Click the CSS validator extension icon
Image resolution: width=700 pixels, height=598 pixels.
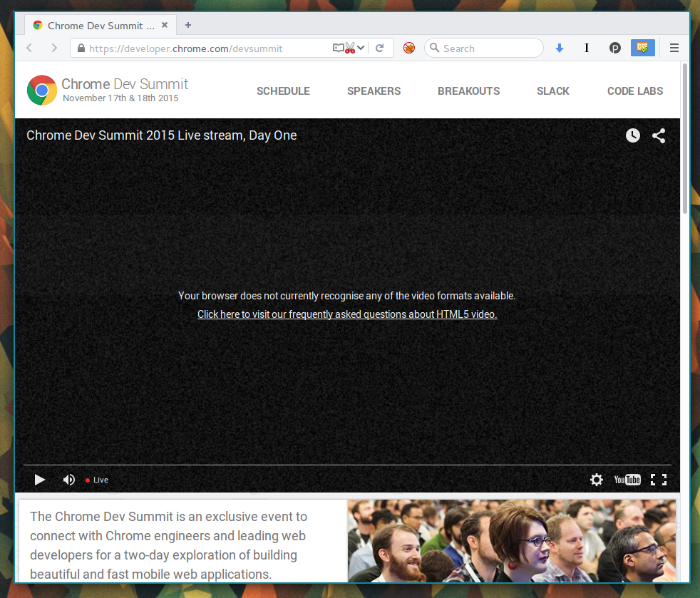click(x=642, y=48)
